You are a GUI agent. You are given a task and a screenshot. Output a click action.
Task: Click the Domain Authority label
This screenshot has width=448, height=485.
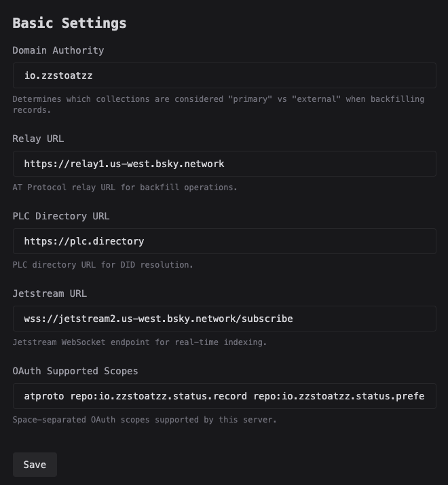click(x=58, y=50)
